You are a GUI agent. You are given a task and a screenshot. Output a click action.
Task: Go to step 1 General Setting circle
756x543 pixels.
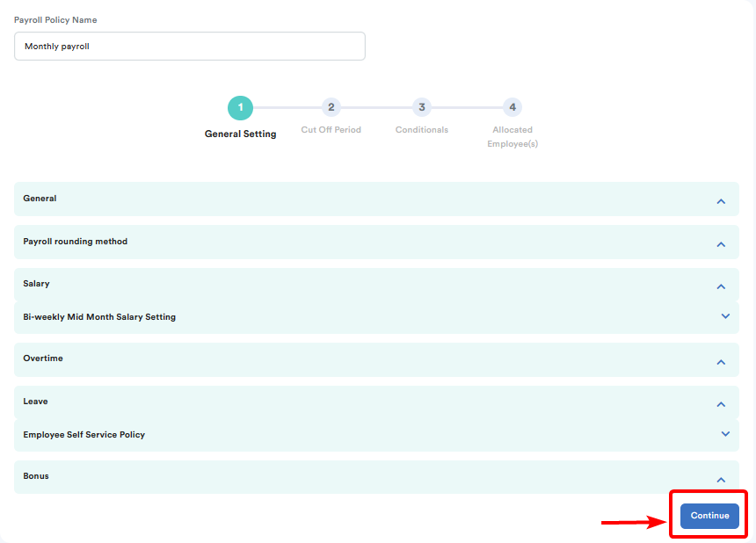240,107
